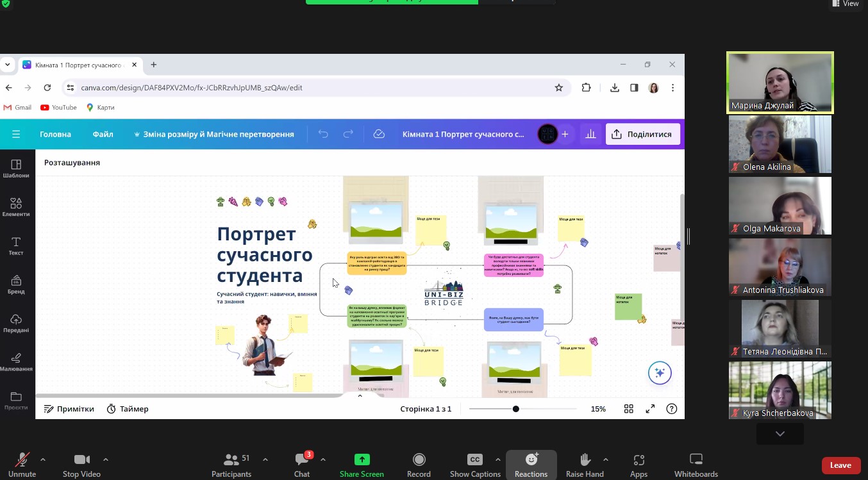Expand audio options arrow next to Unmute
This screenshot has height=480, width=868.
(x=43, y=459)
